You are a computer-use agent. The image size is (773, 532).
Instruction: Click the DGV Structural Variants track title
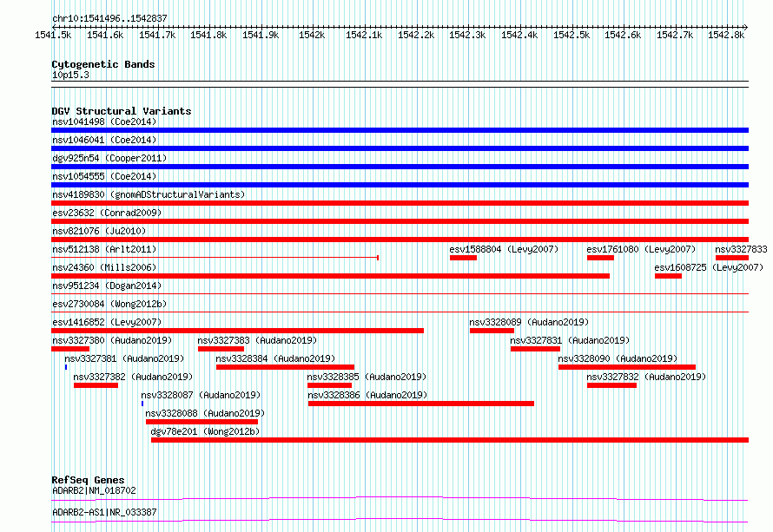[122, 111]
